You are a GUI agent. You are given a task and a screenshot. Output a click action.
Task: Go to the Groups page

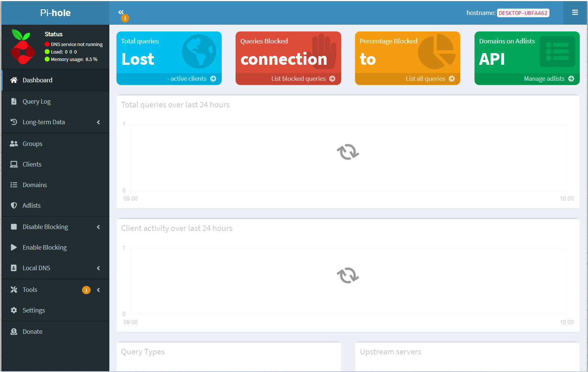click(55, 144)
